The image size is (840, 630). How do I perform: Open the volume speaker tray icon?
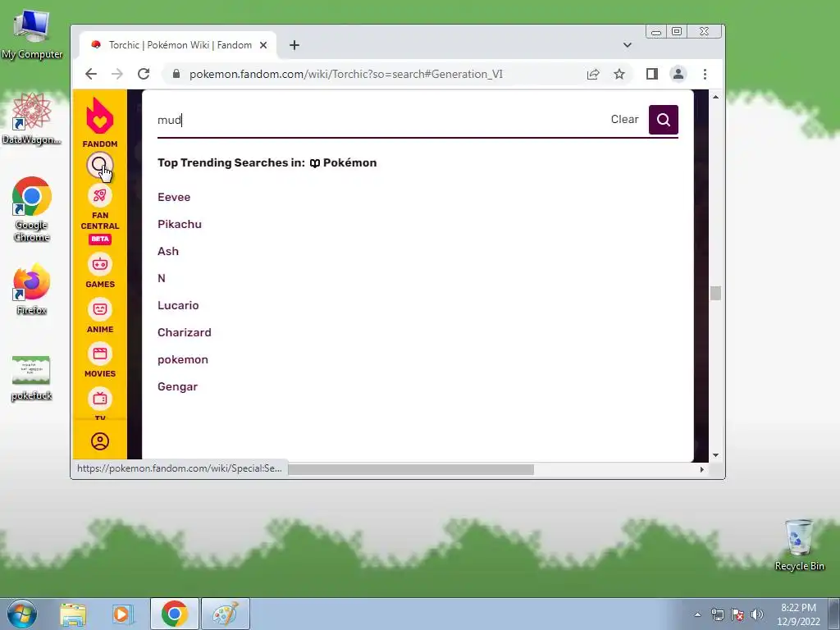click(x=757, y=614)
